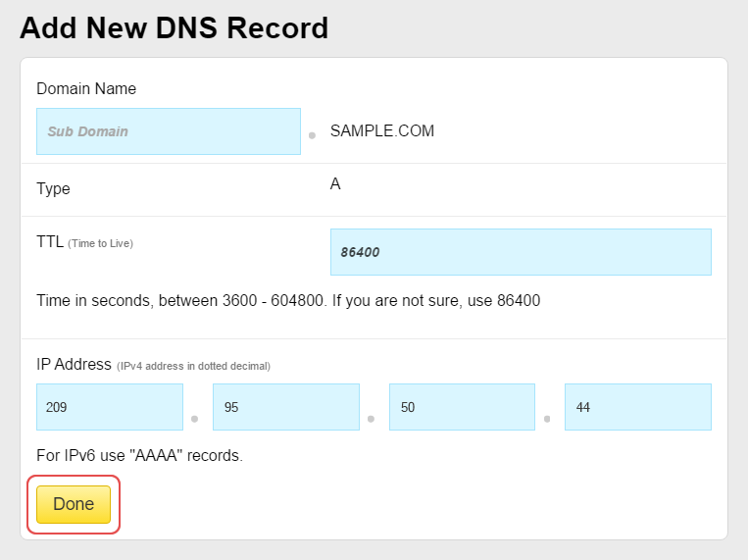Click the dot separator before SAMPLE.COM

(312, 135)
